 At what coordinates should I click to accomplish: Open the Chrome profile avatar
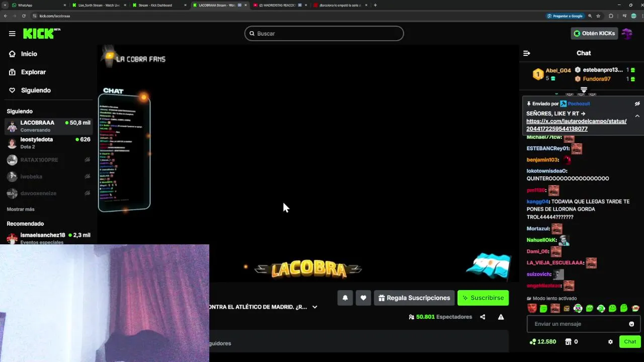coord(633,16)
